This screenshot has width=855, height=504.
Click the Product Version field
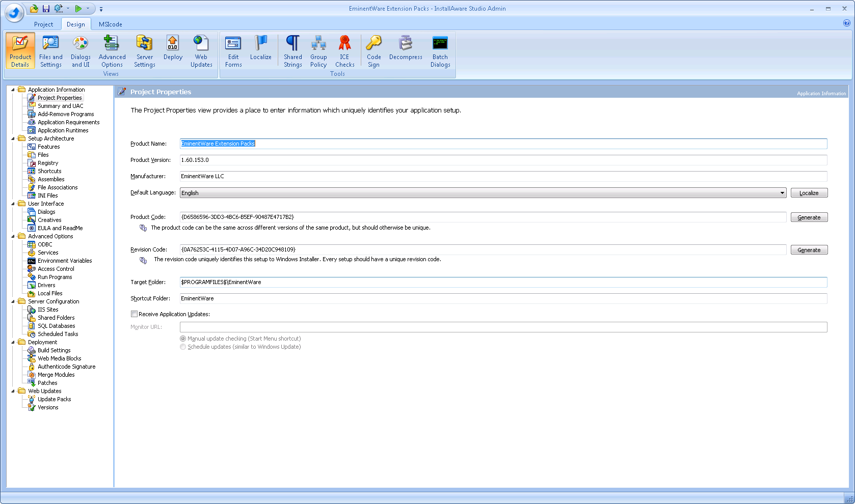click(503, 160)
